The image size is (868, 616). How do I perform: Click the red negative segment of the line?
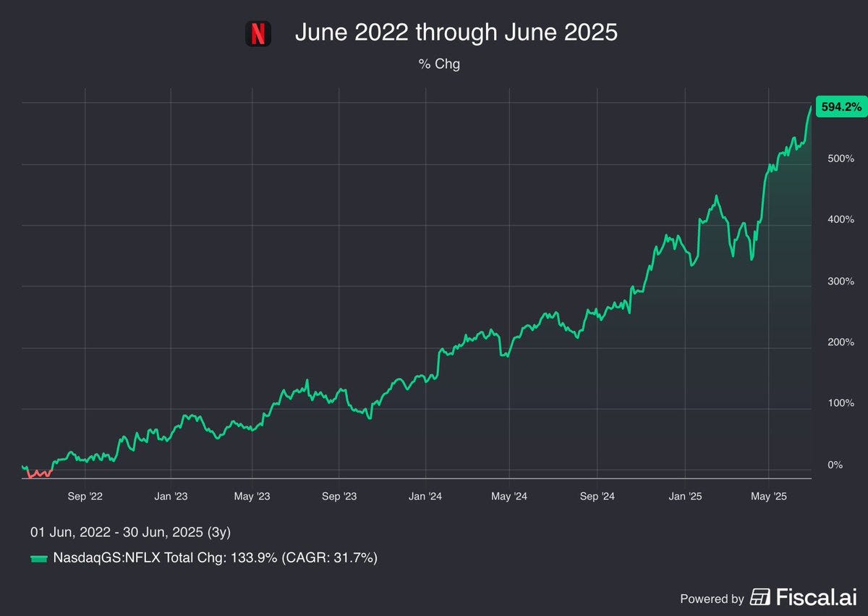pyautogui.click(x=40, y=473)
